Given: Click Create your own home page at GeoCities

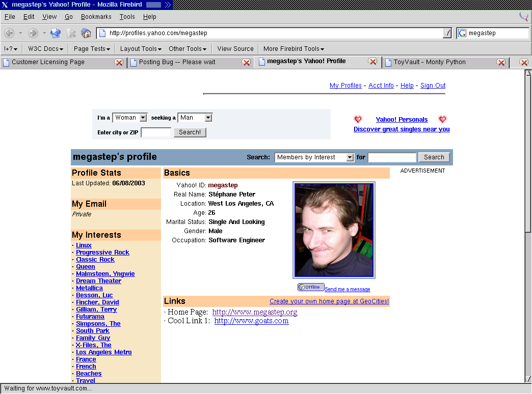Looking at the screenshot, I should click(x=329, y=301).
